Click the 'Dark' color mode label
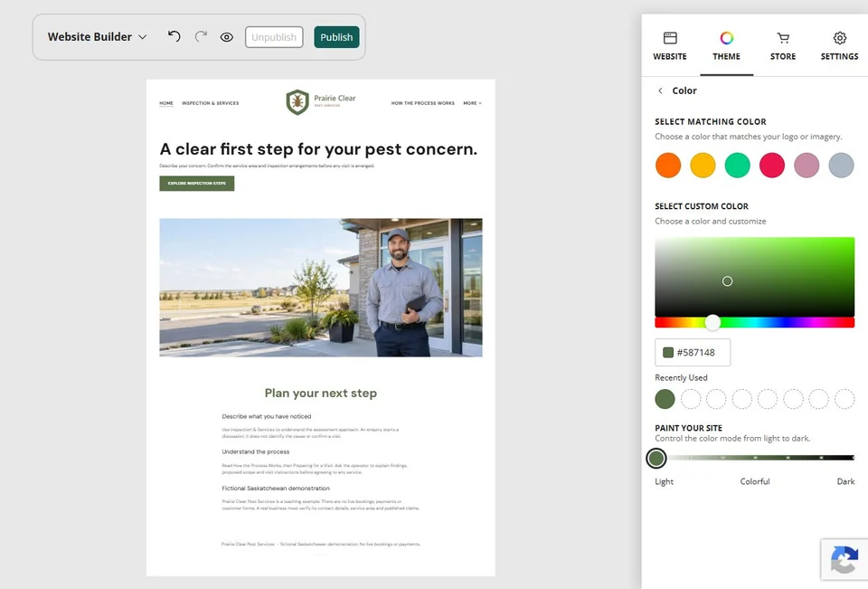The image size is (868, 589). coord(845,481)
